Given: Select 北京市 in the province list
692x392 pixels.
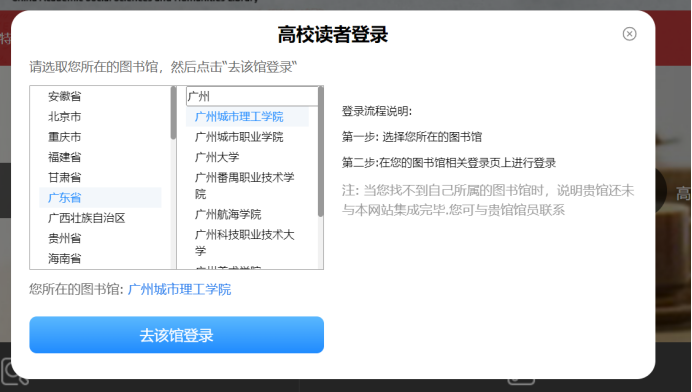Looking at the screenshot, I should [100, 117].
